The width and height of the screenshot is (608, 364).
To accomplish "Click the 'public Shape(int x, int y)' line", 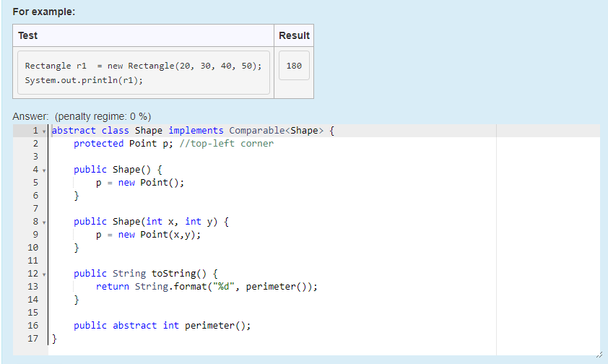I will (x=151, y=221).
